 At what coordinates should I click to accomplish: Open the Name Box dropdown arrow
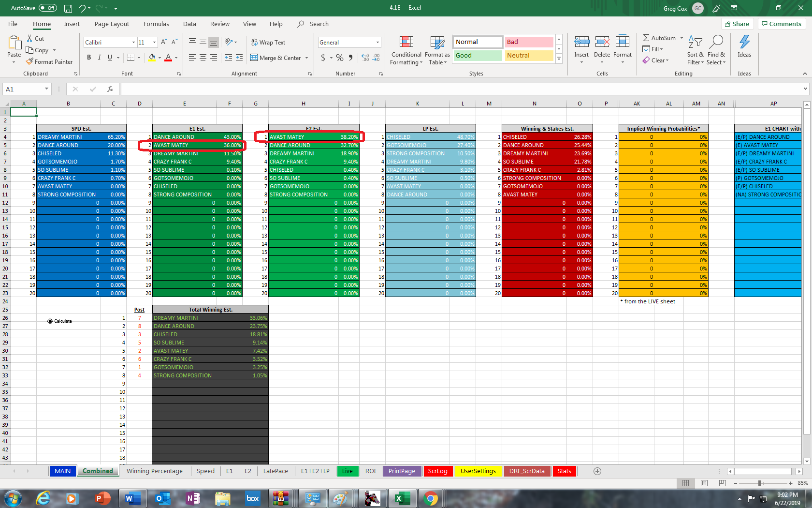[46, 89]
